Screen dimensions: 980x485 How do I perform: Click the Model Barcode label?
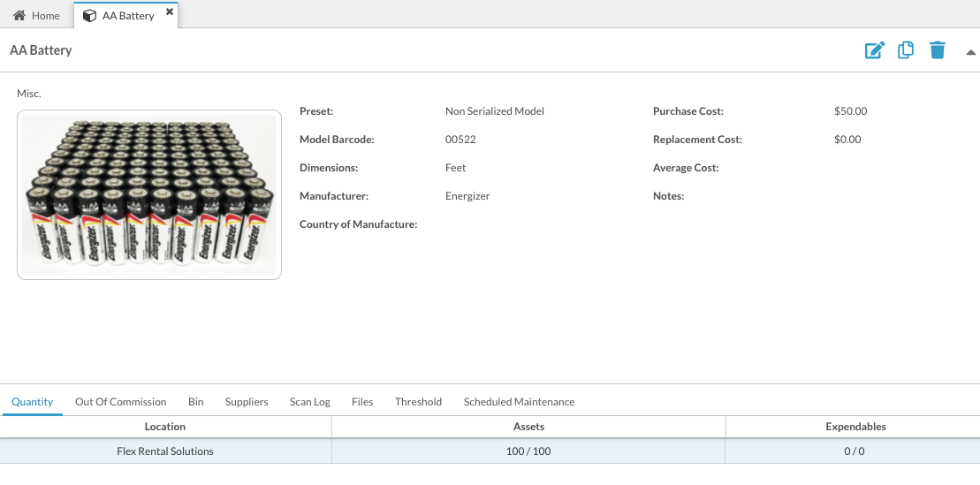pyautogui.click(x=337, y=140)
